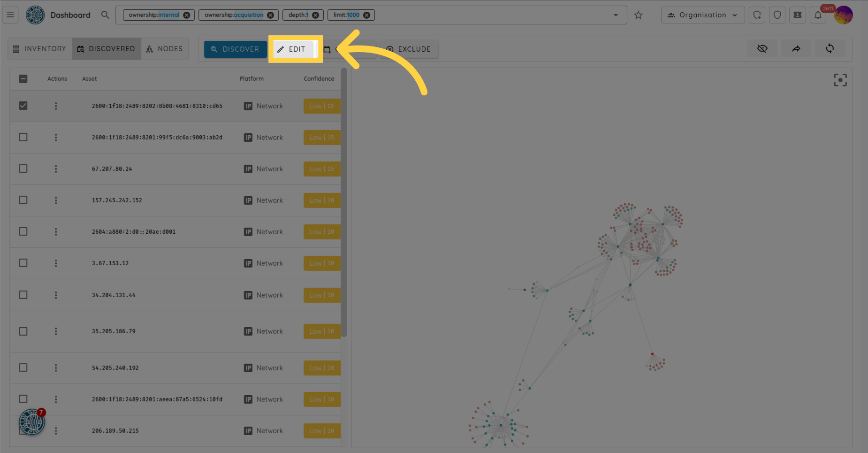Click the Exclude button
This screenshot has width=868, height=453.
[409, 49]
